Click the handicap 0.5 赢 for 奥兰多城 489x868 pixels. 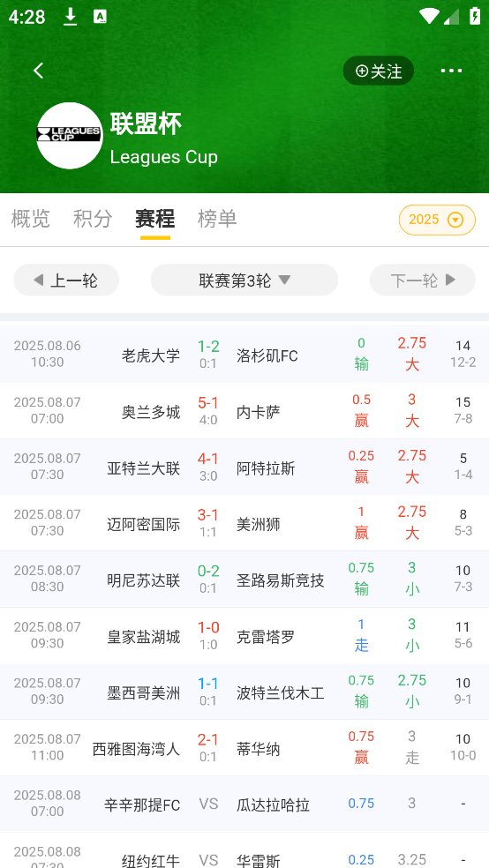coord(361,410)
